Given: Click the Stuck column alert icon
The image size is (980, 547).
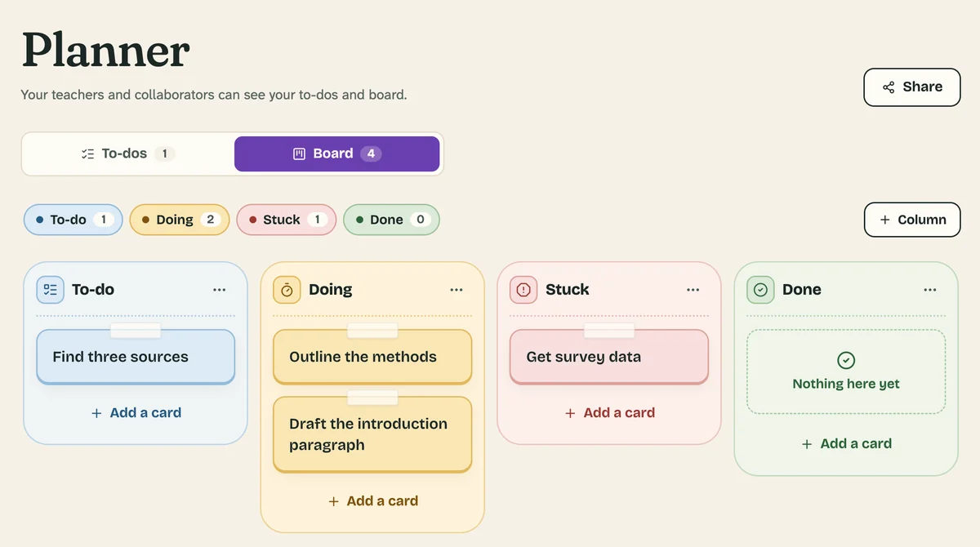Looking at the screenshot, I should [x=523, y=290].
